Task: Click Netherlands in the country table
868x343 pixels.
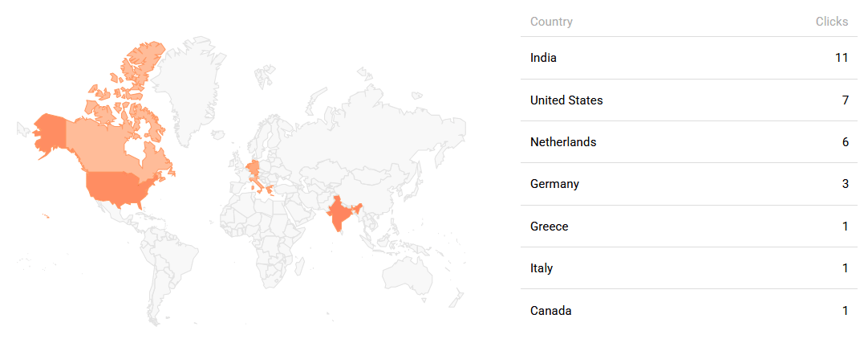Action: tap(563, 142)
